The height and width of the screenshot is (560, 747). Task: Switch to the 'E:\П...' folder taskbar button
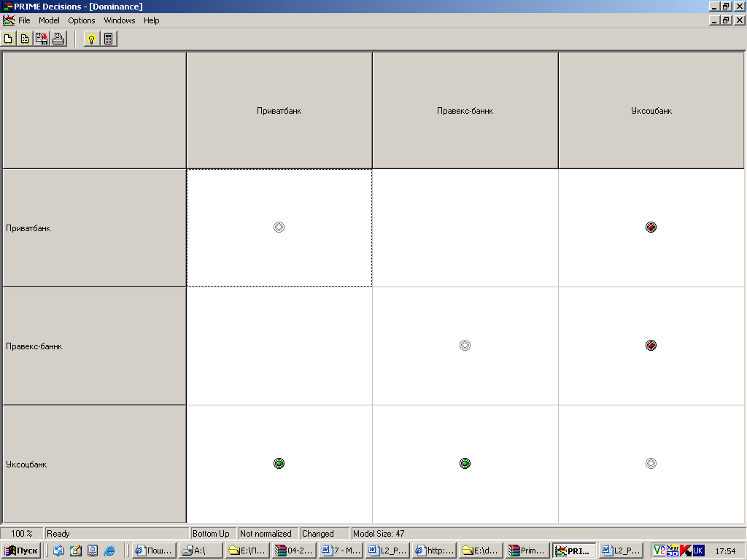coord(247,551)
